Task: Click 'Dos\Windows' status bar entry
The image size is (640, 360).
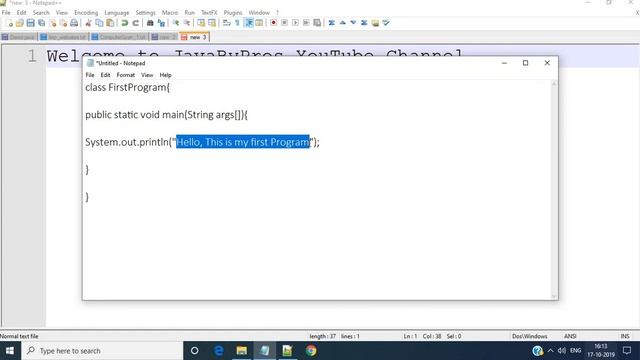Action: 529,336
